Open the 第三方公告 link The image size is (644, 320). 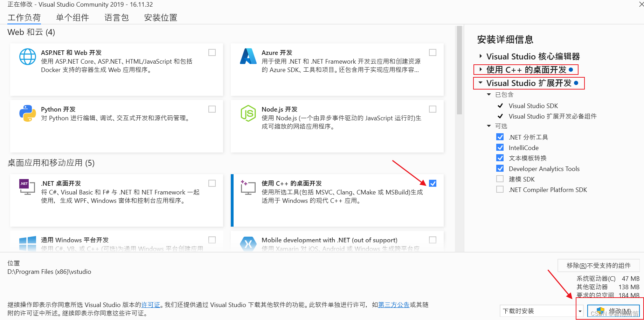click(394, 305)
